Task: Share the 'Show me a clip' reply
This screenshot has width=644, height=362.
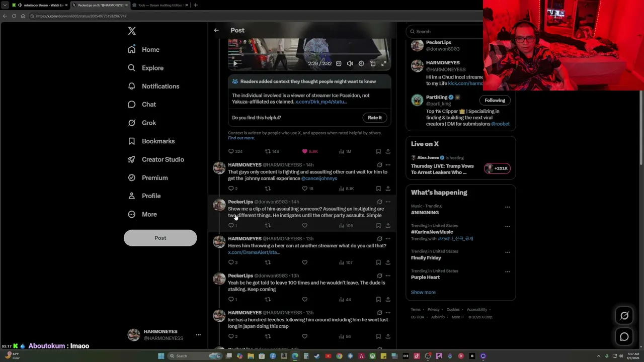Action: [388, 225]
